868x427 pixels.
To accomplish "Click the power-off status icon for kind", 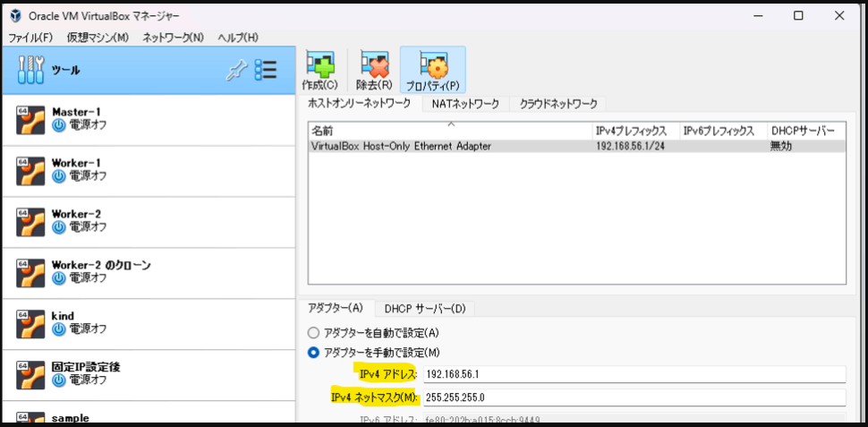I will [x=59, y=329].
